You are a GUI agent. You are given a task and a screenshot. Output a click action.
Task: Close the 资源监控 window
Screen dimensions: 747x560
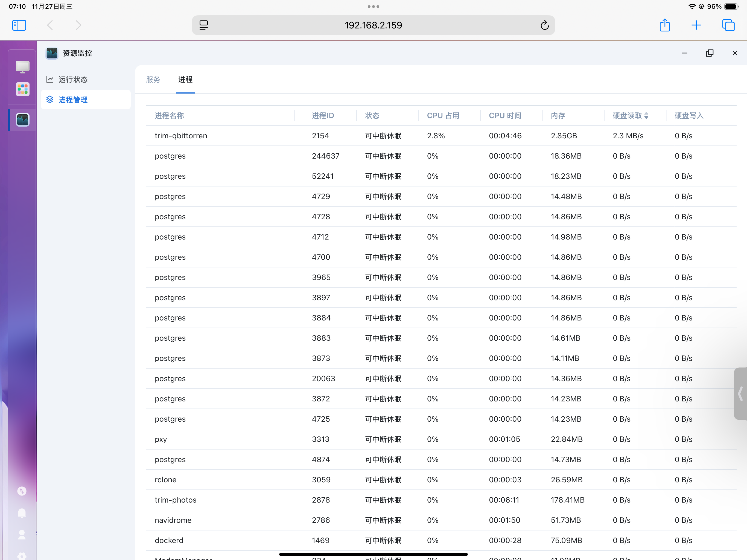735,53
